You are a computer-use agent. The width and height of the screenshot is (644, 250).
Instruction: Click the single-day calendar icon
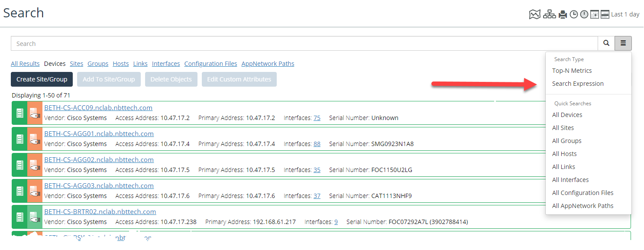pos(595,15)
